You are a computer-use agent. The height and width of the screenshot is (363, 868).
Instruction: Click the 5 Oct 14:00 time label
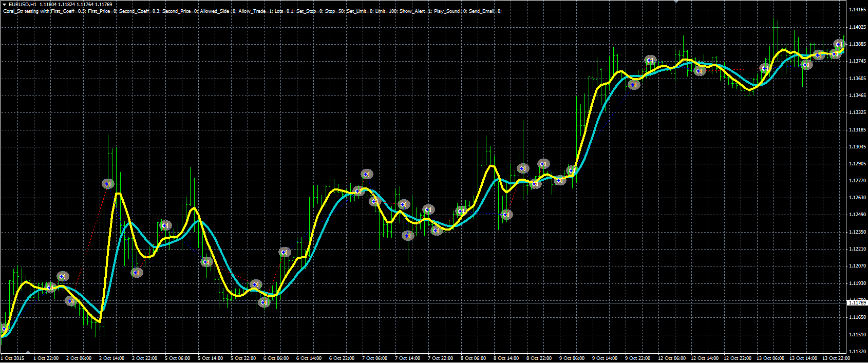pos(211,358)
